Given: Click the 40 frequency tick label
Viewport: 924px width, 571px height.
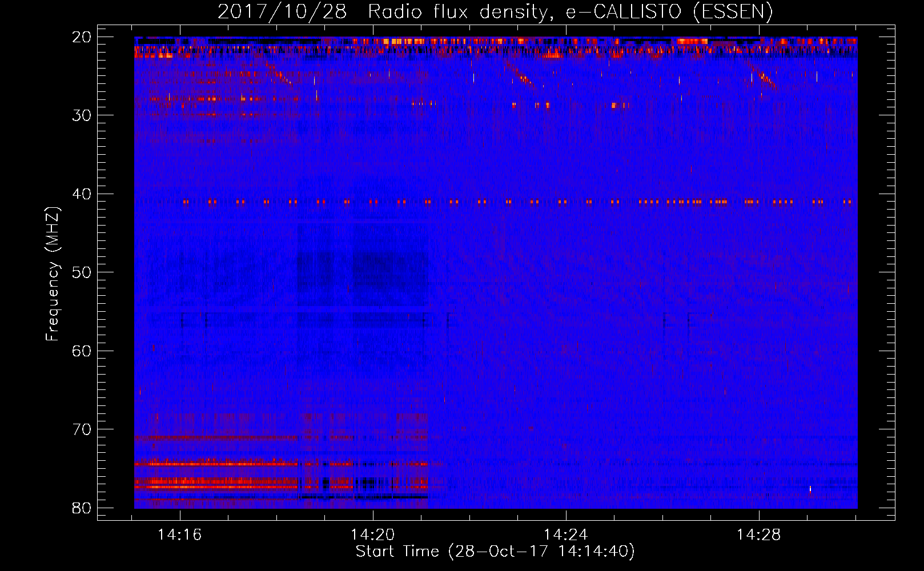Looking at the screenshot, I should click(82, 194).
